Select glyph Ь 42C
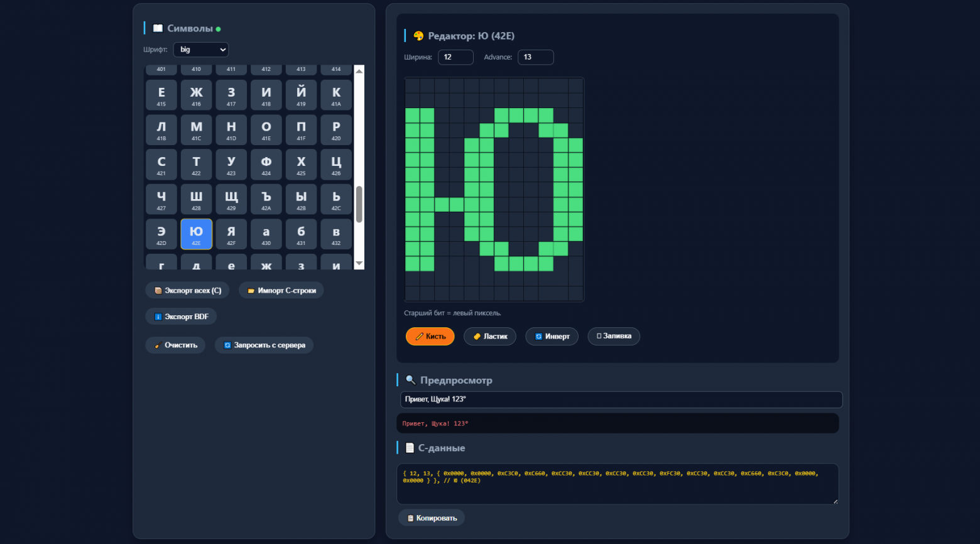 (336, 200)
